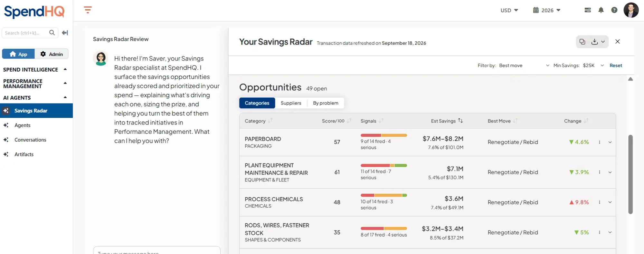The height and width of the screenshot is (254, 644).
Task: Open more options for PAPERBOARD row
Action: [x=599, y=142]
